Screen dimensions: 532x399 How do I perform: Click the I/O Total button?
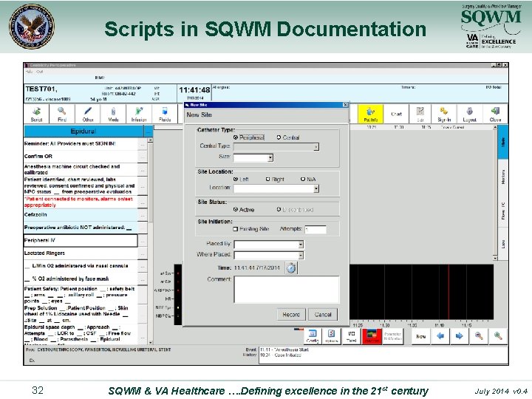(x=352, y=336)
